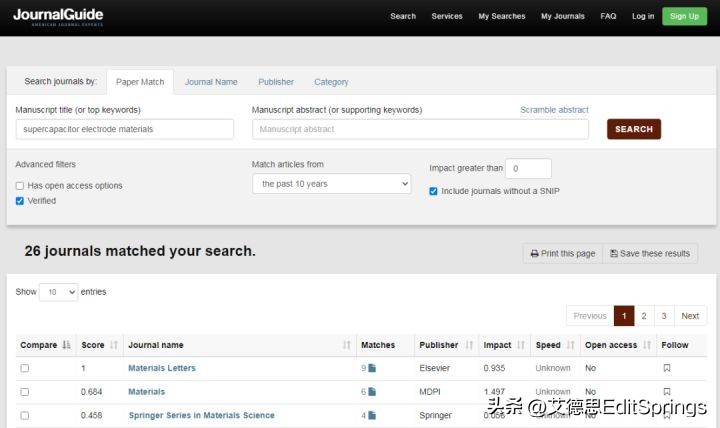Click the Scramble abstract link
Viewport: 720px width, 428px height.
tap(554, 110)
